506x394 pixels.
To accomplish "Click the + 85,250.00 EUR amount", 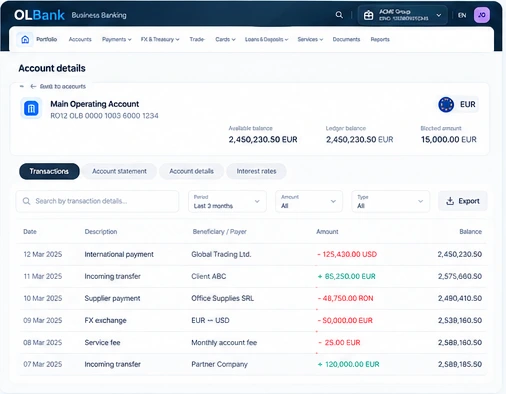I will (x=347, y=276).
